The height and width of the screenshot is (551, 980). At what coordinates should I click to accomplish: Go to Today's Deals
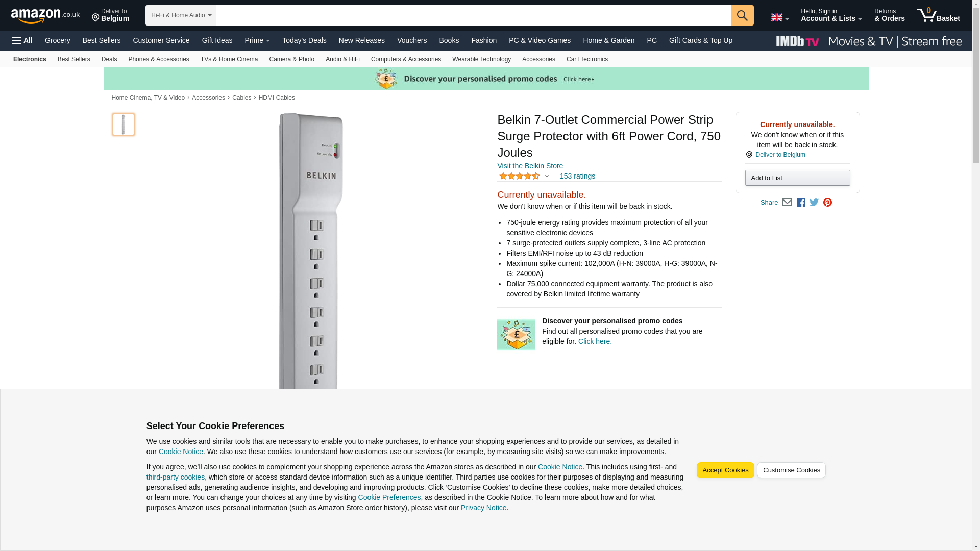coord(304,40)
